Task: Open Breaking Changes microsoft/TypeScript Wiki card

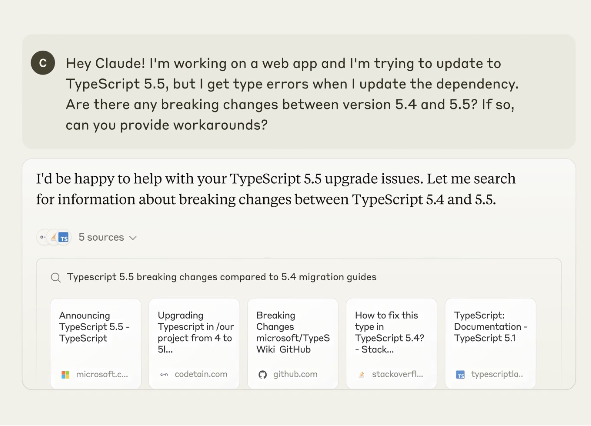Action: tap(293, 343)
